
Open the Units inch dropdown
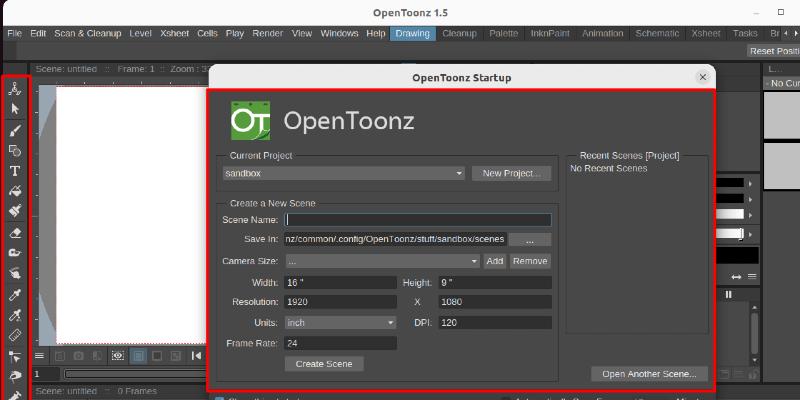coord(340,323)
